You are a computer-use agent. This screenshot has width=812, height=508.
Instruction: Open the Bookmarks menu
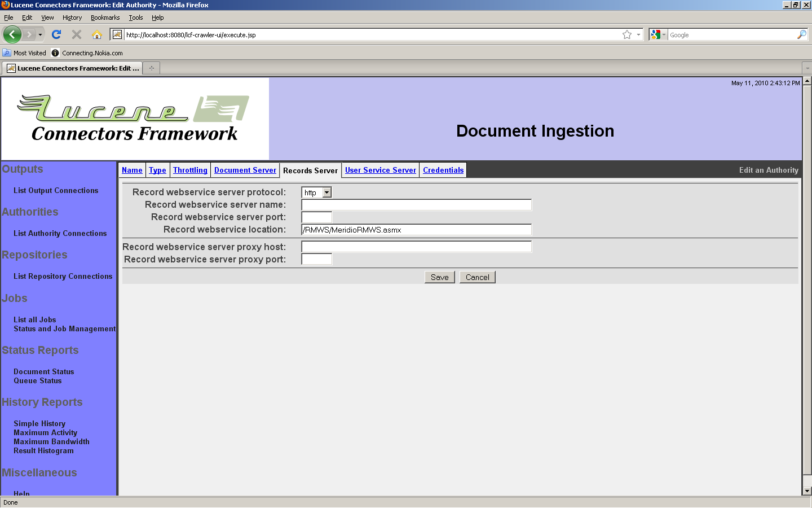point(105,17)
